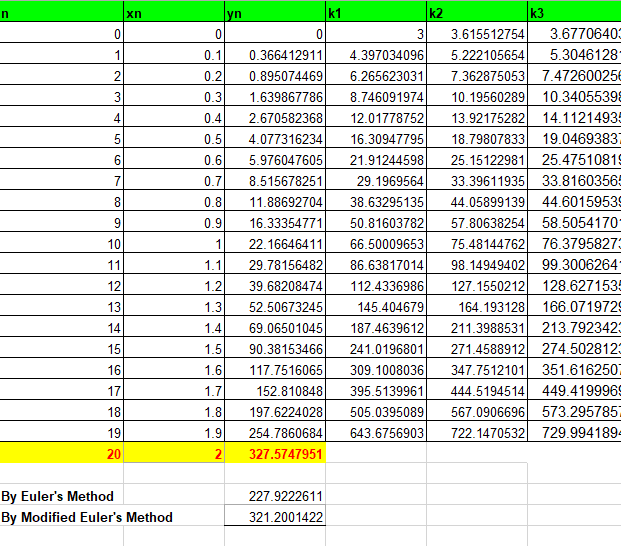Select the k2 cell showing 3.615512754
This screenshot has height=546, width=621.
pos(476,34)
